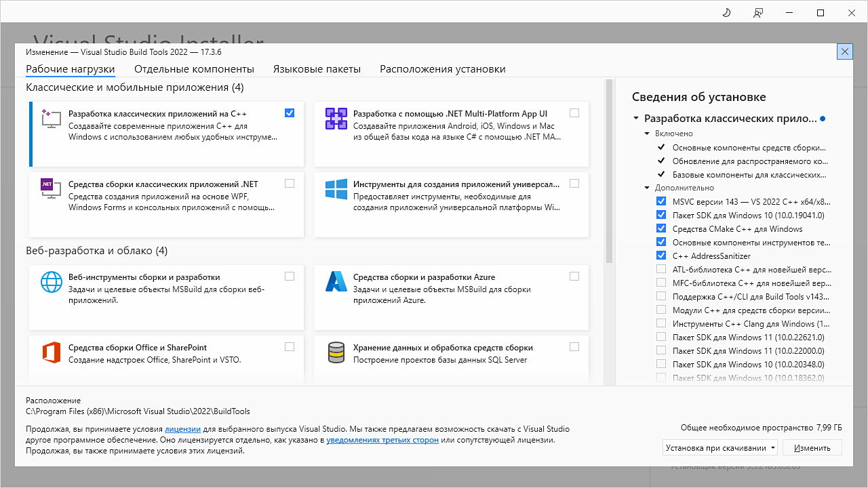Click the Universal Windows Platform tools icon
This screenshot has width=868, height=488.
pyautogui.click(x=336, y=189)
